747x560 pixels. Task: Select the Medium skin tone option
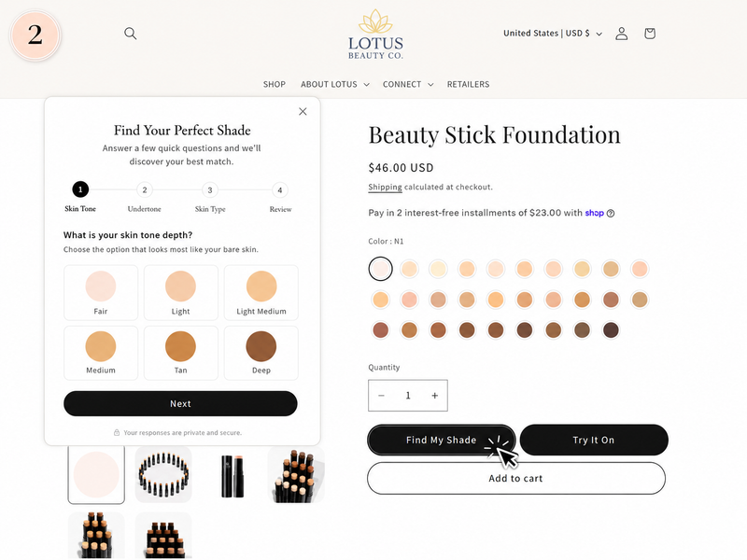pyautogui.click(x=101, y=353)
